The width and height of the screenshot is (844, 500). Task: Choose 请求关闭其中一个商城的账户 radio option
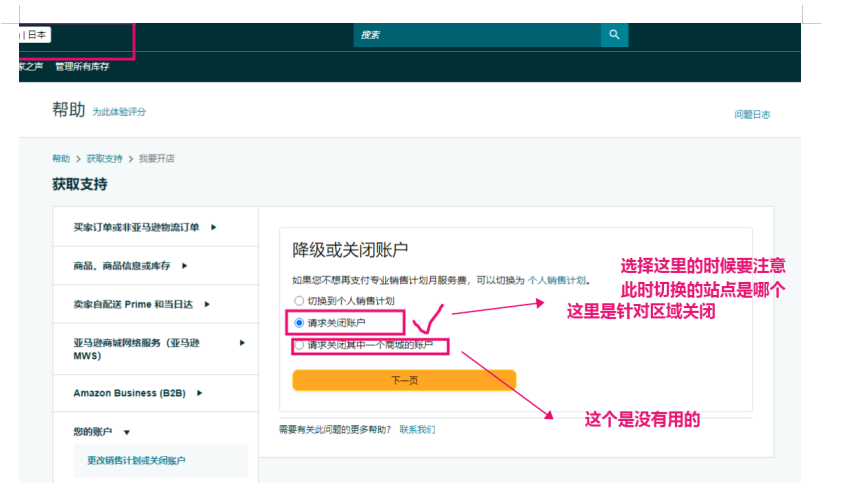pos(298,345)
